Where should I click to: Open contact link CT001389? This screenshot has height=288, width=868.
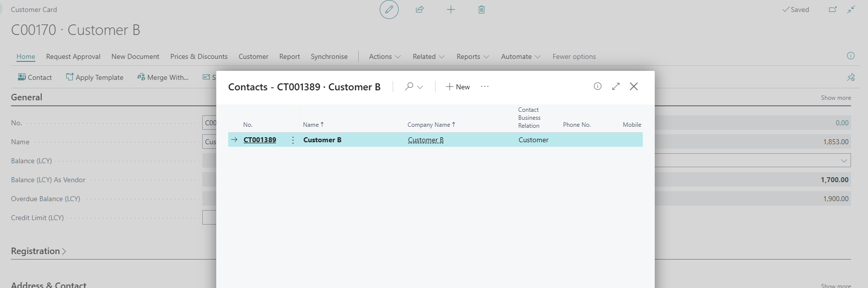260,140
